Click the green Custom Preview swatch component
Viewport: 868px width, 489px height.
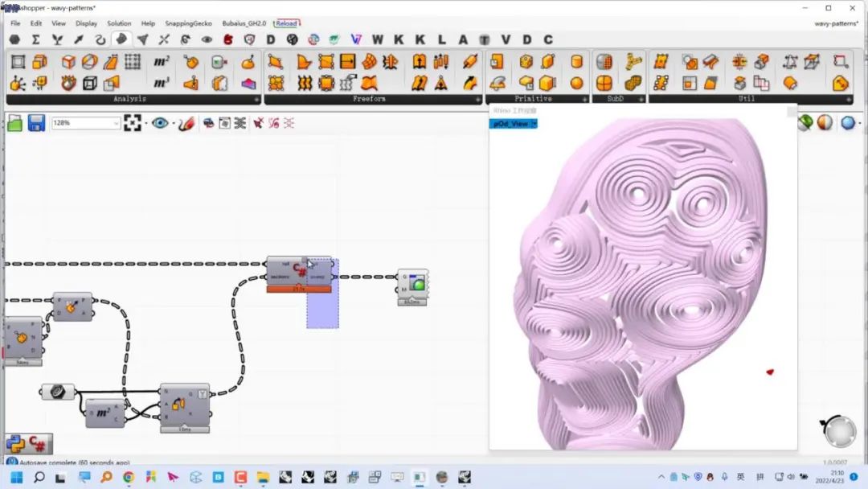click(412, 284)
